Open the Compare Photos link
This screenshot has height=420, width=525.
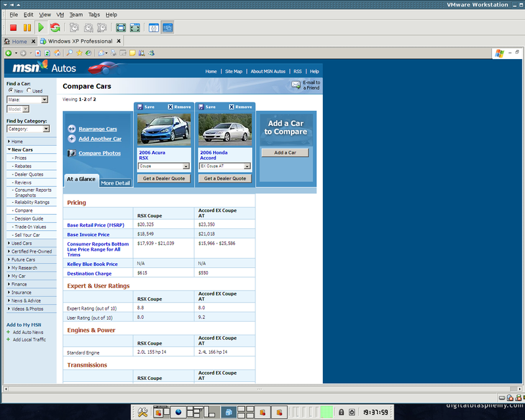100,153
